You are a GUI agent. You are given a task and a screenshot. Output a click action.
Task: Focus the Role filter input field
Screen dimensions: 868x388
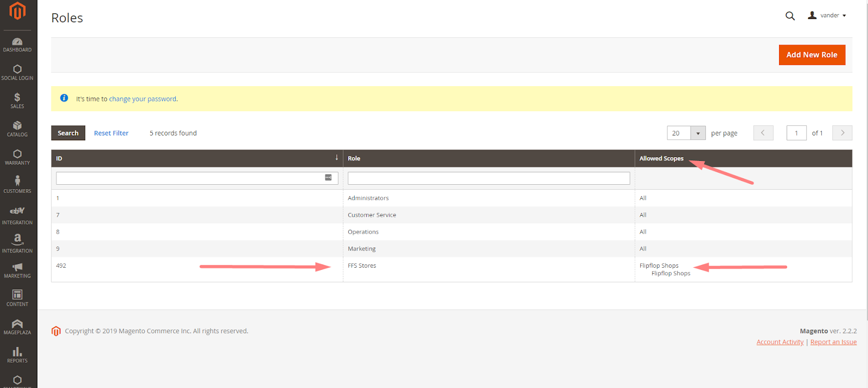pos(489,178)
